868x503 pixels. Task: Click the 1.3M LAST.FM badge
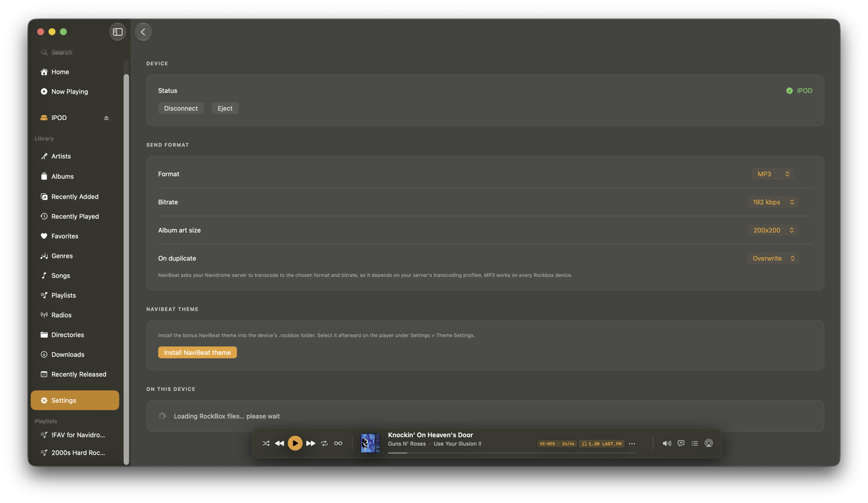click(x=602, y=444)
